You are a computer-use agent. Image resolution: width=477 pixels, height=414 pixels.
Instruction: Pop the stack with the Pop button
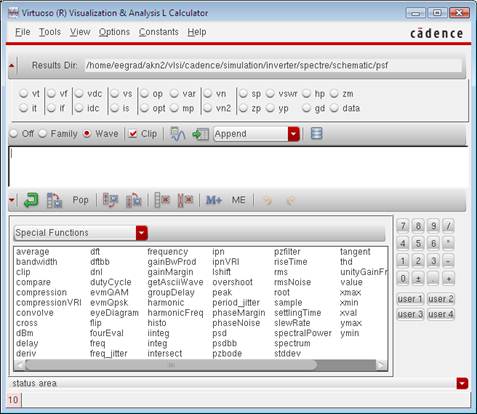pos(80,200)
